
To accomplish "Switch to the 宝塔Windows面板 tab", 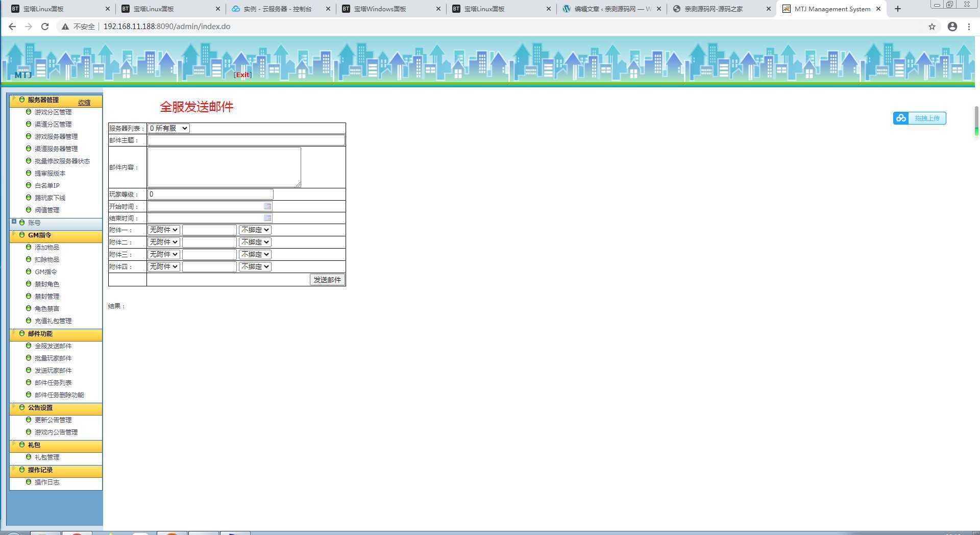I will [380, 9].
